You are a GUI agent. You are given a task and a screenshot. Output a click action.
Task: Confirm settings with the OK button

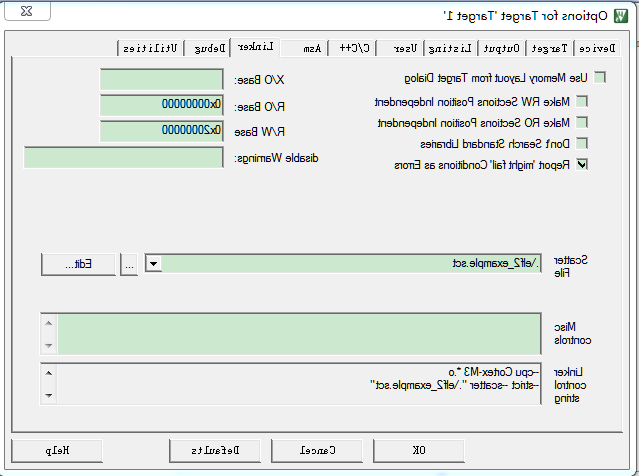point(419,450)
